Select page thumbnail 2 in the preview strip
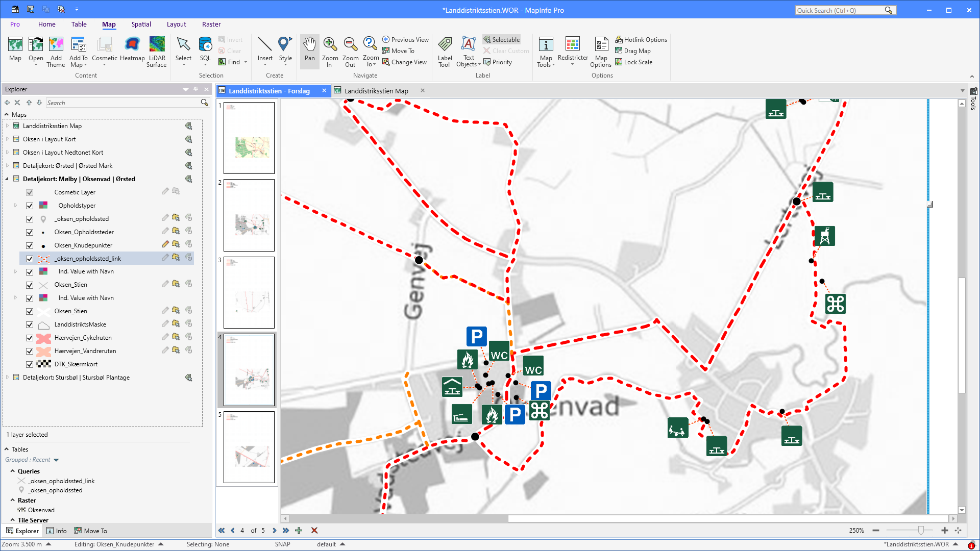This screenshot has width=980, height=551. pos(249,215)
